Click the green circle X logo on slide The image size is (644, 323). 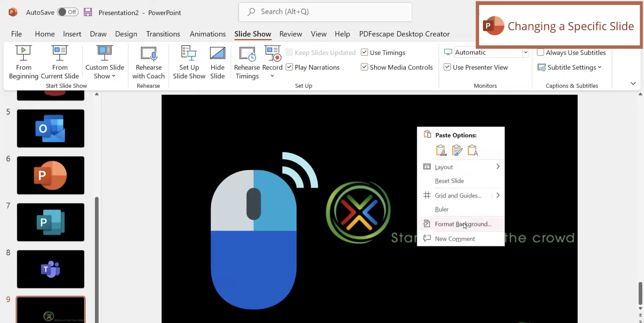pos(358,212)
